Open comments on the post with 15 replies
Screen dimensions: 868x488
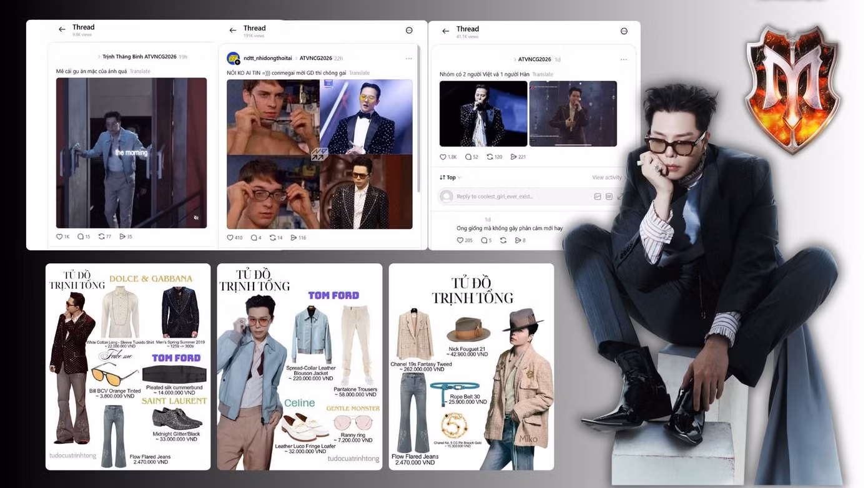tap(81, 237)
